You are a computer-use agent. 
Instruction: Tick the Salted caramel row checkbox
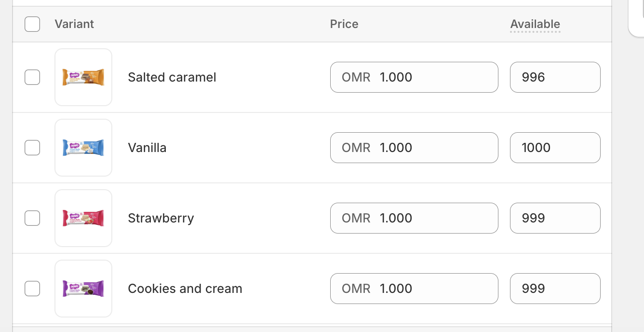[32, 77]
